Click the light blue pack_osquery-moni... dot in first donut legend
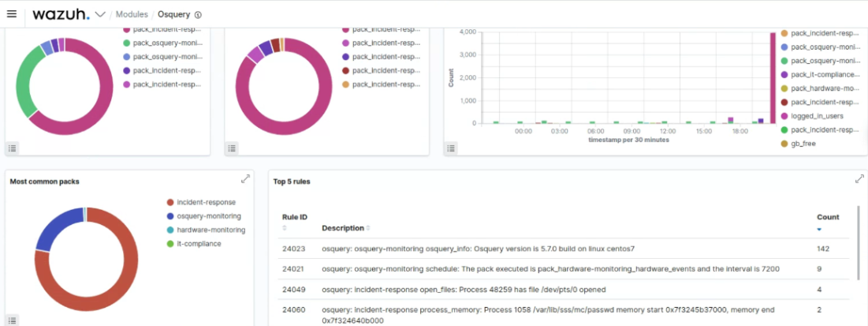This screenshot has width=868, height=326. pos(127,57)
